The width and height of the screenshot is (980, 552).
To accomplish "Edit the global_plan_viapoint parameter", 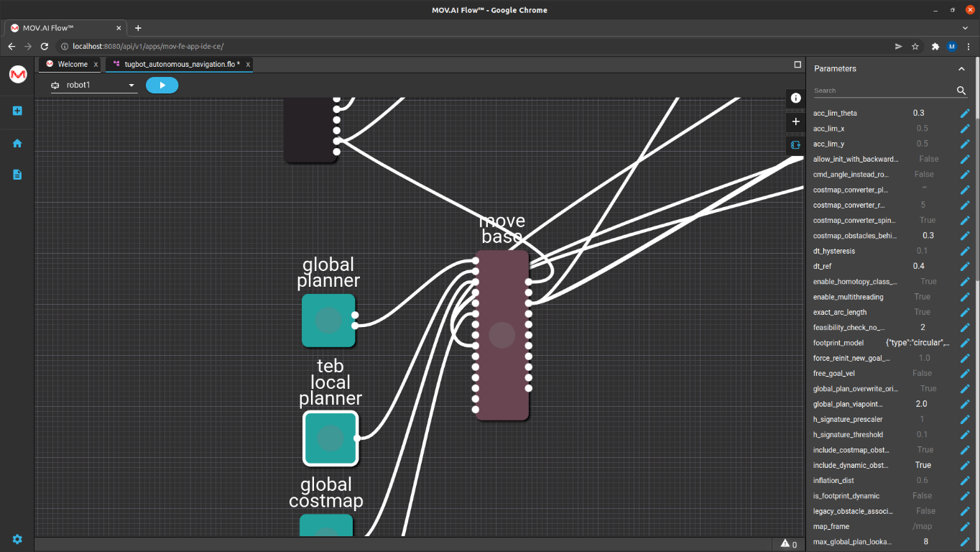I will point(965,404).
